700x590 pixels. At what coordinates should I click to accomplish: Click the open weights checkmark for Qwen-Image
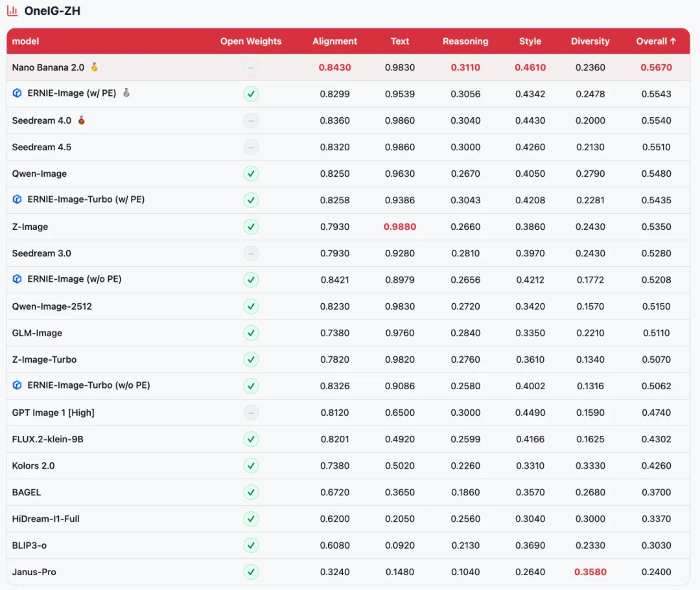(x=251, y=174)
